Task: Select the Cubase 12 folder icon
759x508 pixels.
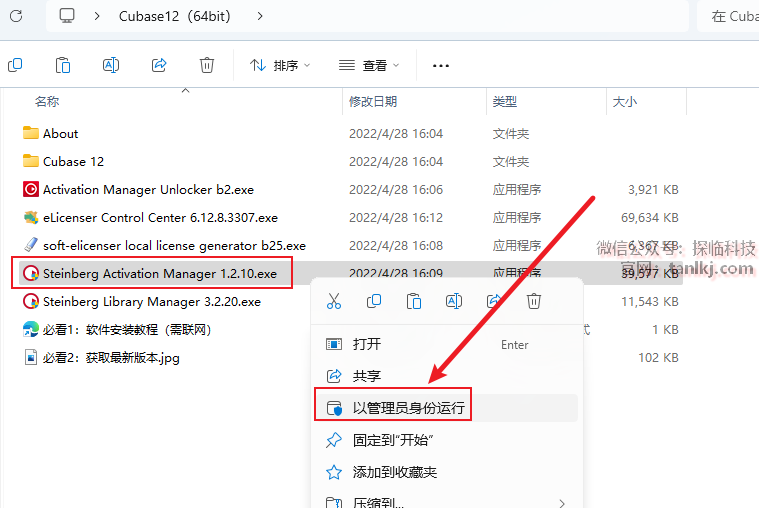Action: [31, 161]
